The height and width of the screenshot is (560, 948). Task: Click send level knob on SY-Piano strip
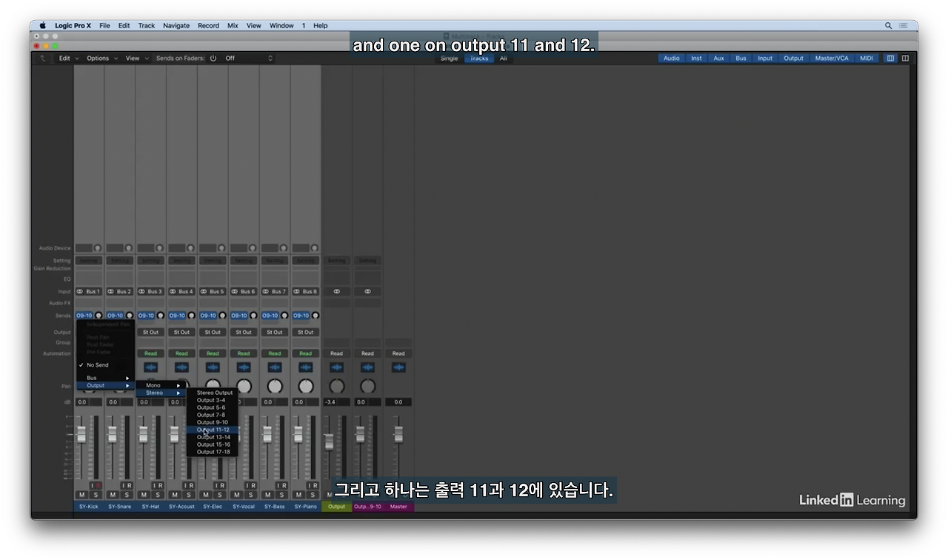pos(316,316)
